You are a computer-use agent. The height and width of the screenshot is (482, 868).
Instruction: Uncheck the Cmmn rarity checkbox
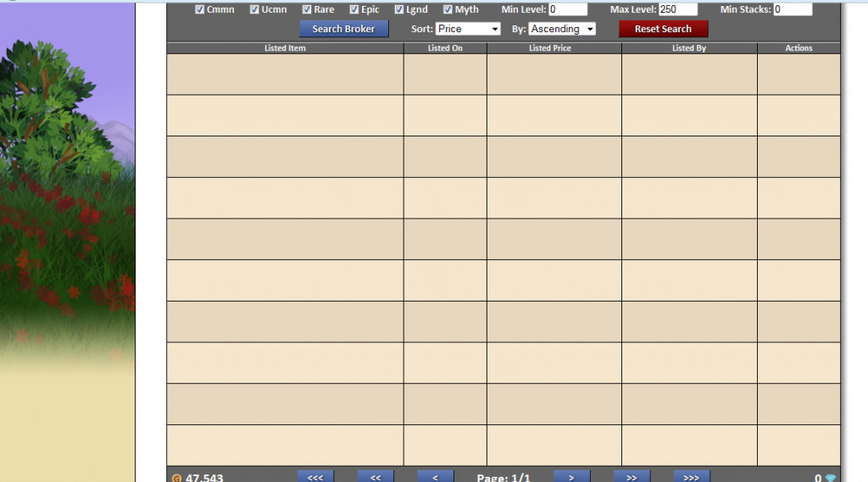click(200, 10)
